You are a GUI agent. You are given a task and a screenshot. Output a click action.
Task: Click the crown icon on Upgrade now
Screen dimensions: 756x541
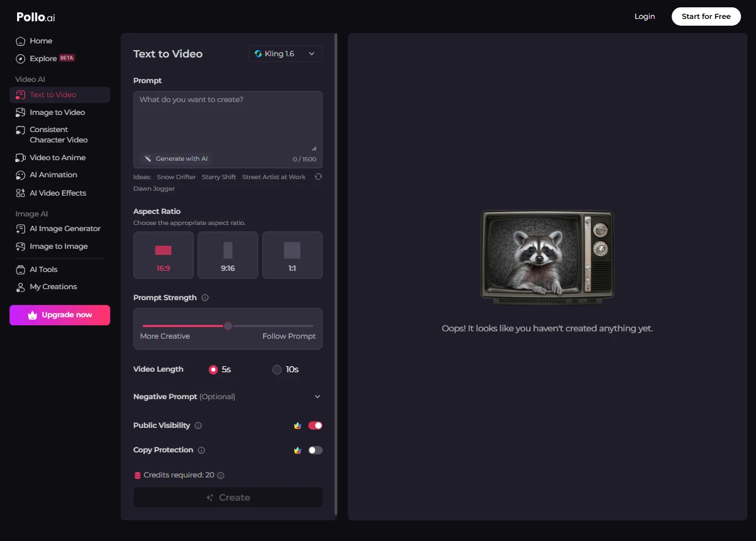coord(32,315)
